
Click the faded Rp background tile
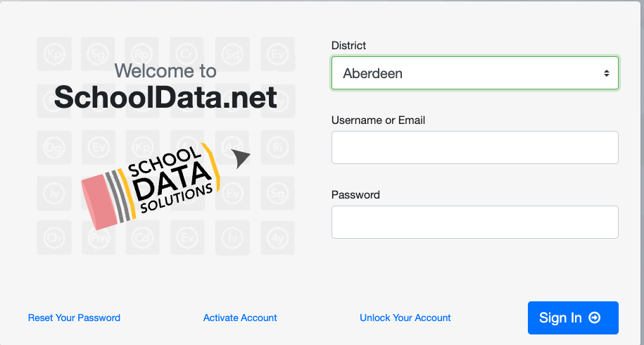coord(143,53)
